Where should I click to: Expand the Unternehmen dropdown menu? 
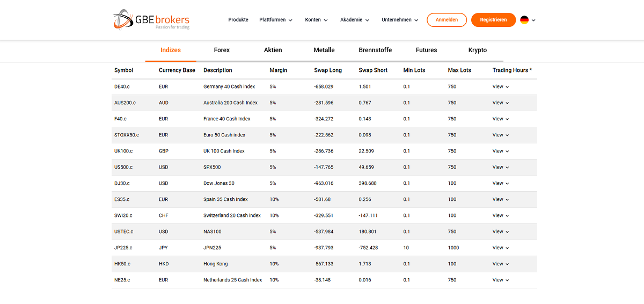coord(400,20)
